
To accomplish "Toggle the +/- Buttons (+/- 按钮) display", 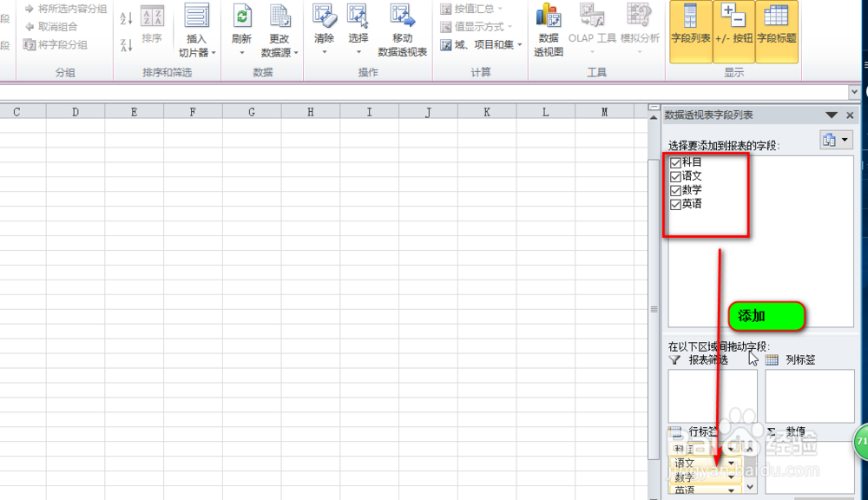I will 734,31.
